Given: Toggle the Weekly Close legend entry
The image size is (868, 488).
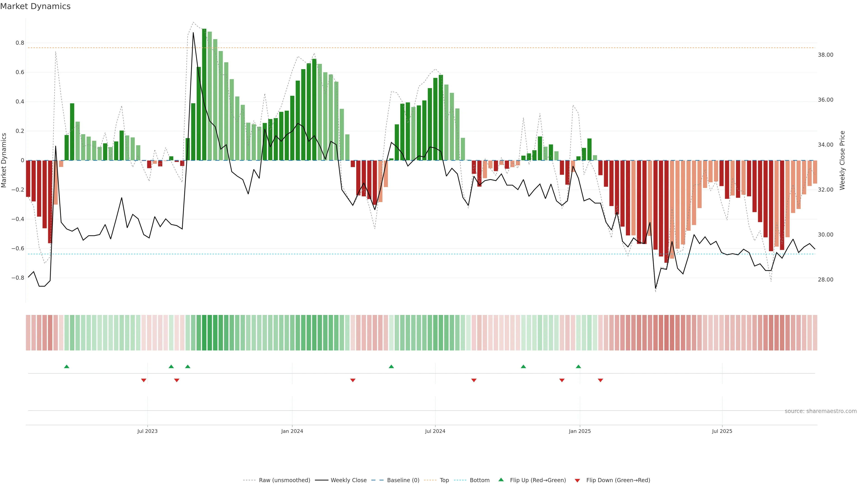Looking at the screenshot, I should tap(348, 480).
